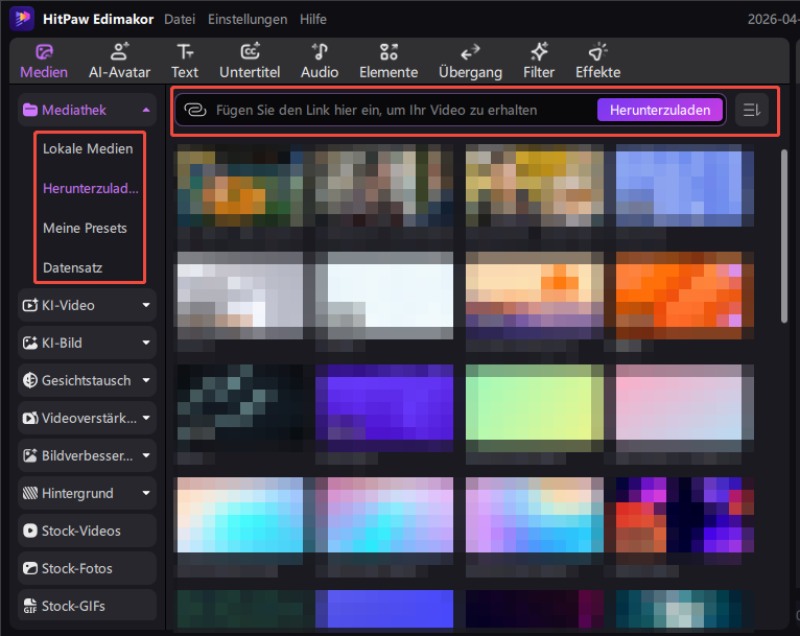800x636 pixels.
Task: Open the Filter panel
Action: 539,61
